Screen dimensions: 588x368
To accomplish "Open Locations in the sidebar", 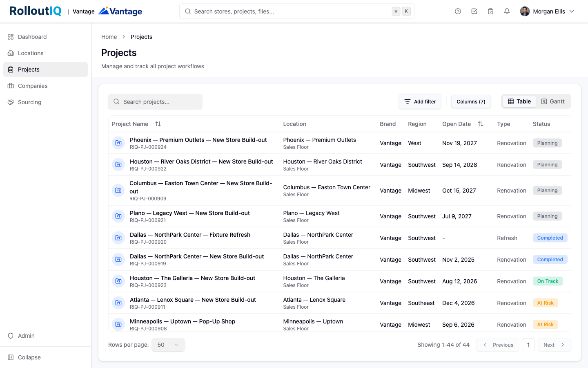I will click(x=45, y=53).
